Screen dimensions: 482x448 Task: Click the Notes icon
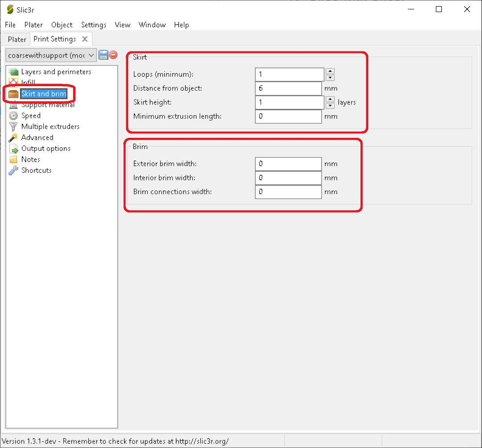click(x=13, y=159)
